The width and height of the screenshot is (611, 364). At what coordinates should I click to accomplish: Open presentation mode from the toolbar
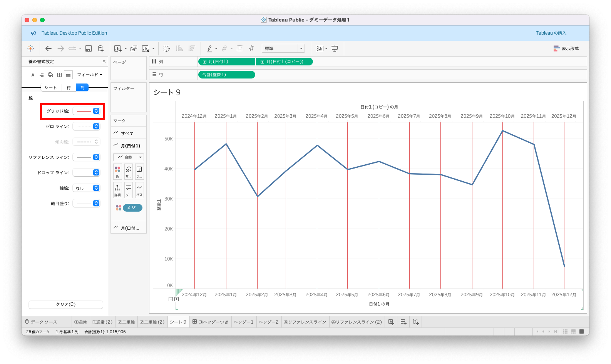pos(335,48)
